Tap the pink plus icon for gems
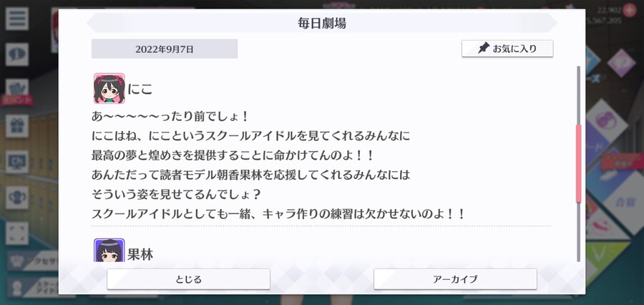Viewport: 644px width, 305px height. point(629,10)
